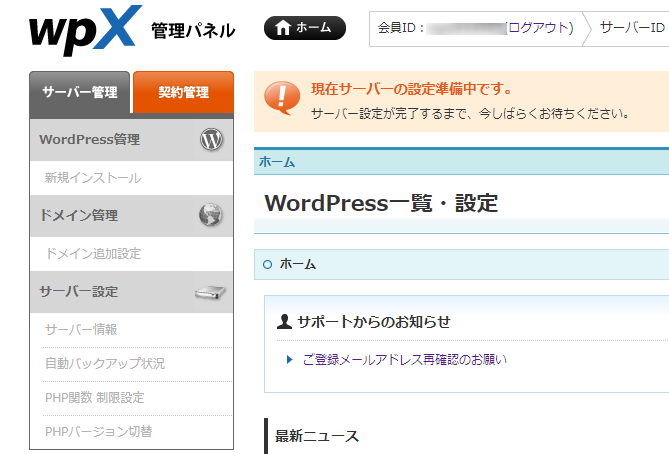Open WordPress管理 section header
Viewport: 669px width, 454px height.
pyautogui.click(x=131, y=140)
